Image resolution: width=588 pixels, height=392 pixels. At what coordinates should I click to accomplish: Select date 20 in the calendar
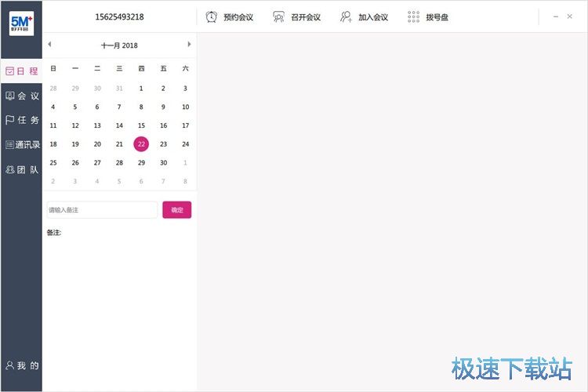click(97, 144)
